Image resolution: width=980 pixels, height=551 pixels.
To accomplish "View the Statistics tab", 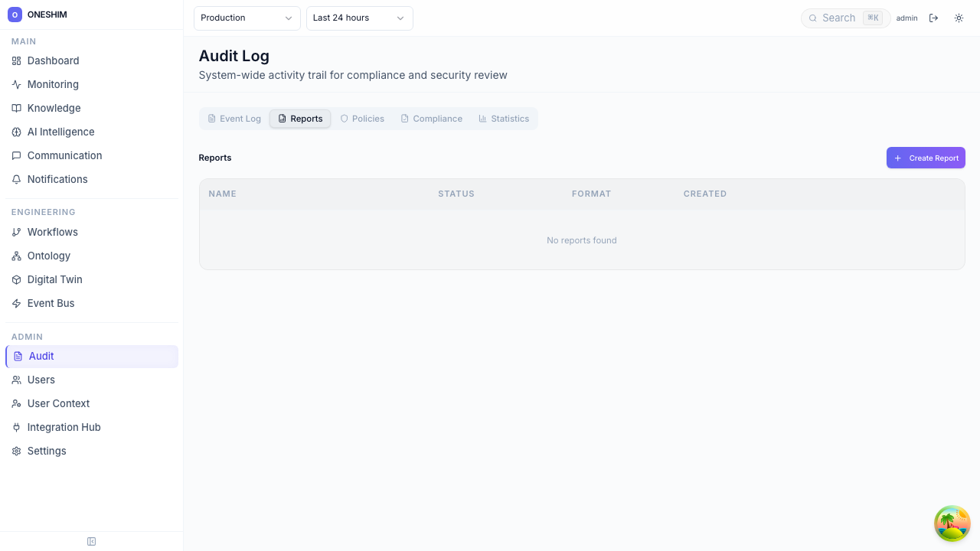I will 504,119.
